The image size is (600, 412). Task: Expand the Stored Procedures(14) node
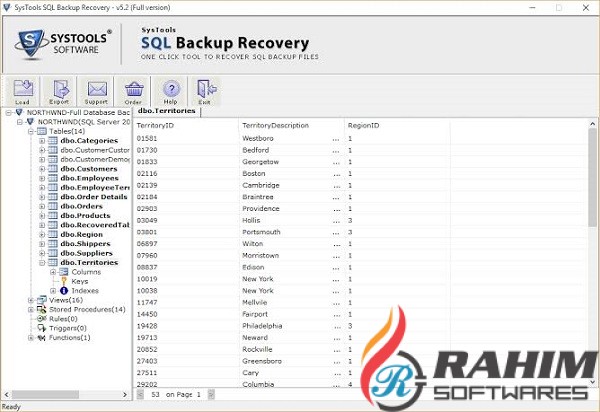click(x=31, y=309)
